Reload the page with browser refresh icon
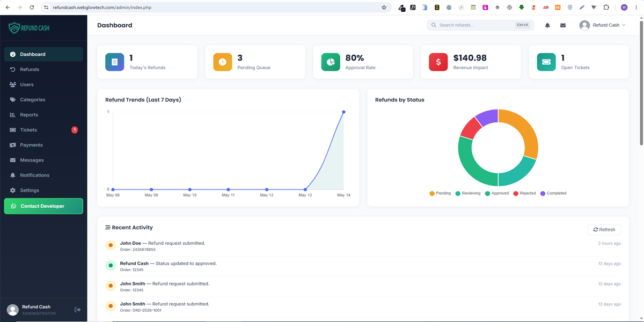 32,8
